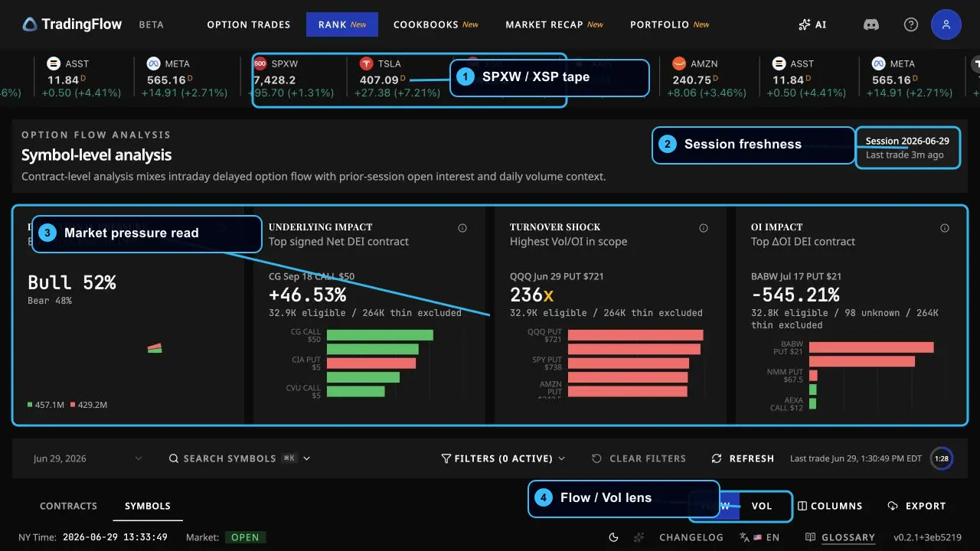Click the help question mark icon
Image resolution: width=980 pixels, height=551 pixels.
[x=911, y=24]
